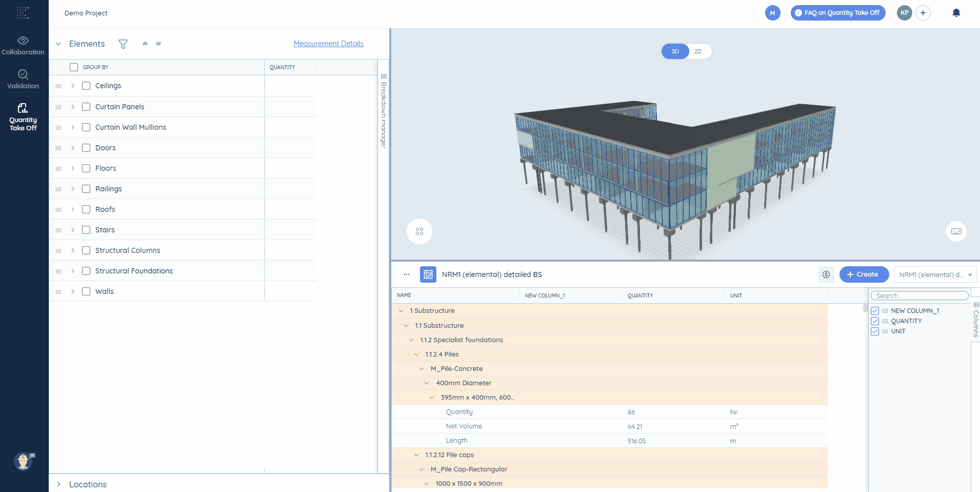980x492 pixels.
Task: Expand the Structural Foundations group
Action: (73, 271)
